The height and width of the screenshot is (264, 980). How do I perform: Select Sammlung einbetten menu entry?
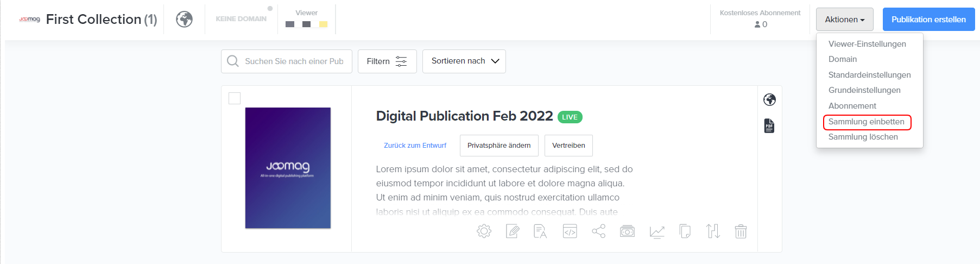pyautogui.click(x=866, y=122)
